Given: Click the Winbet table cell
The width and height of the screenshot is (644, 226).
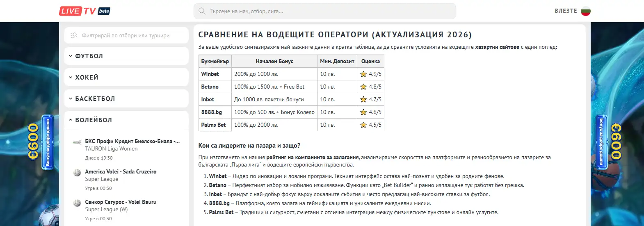Looking at the screenshot, I should 215,74.
